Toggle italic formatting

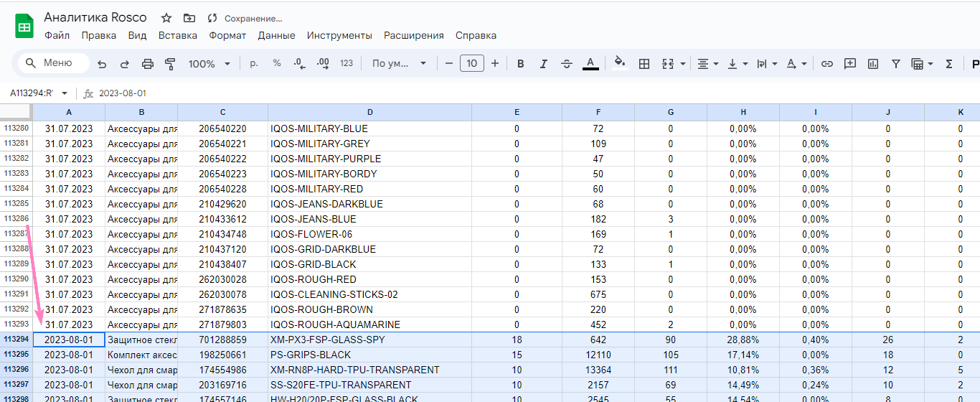click(x=544, y=64)
